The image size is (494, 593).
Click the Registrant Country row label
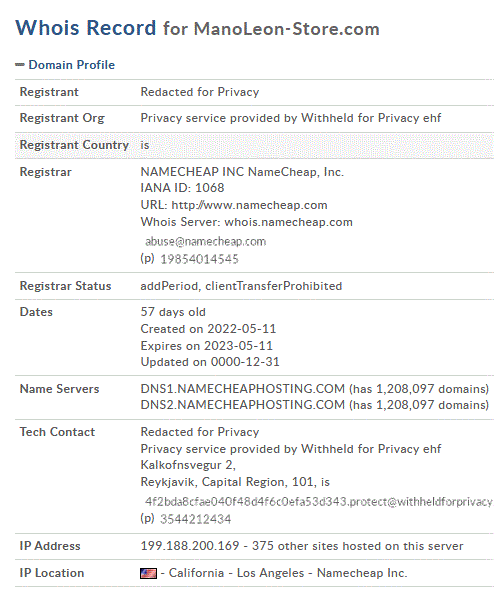(74, 145)
